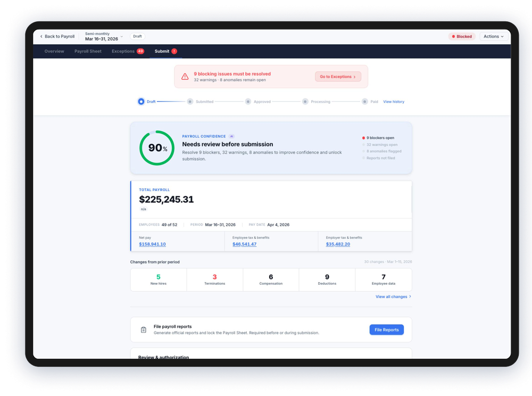Open the Exceptions tab
The height and width of the screenshot is (396, 532).
(x=128, y=51)
